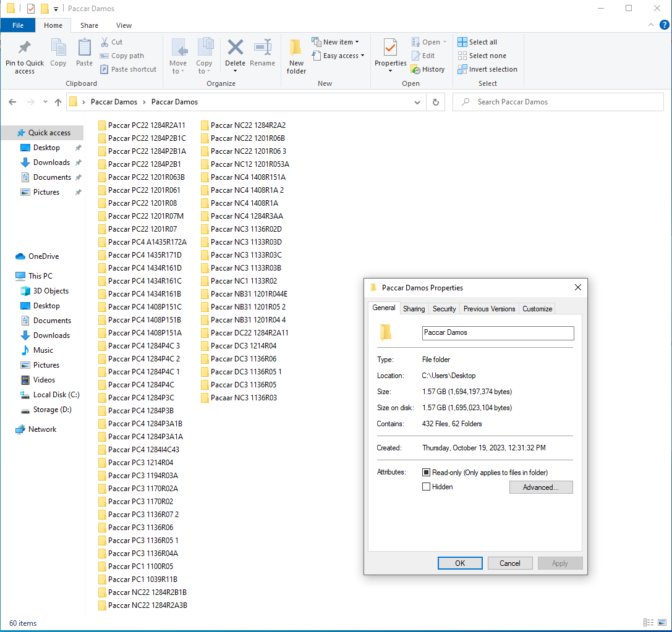Toggle Hidden attribute checkbox
The image size is (672, 632).
[426, 486]
